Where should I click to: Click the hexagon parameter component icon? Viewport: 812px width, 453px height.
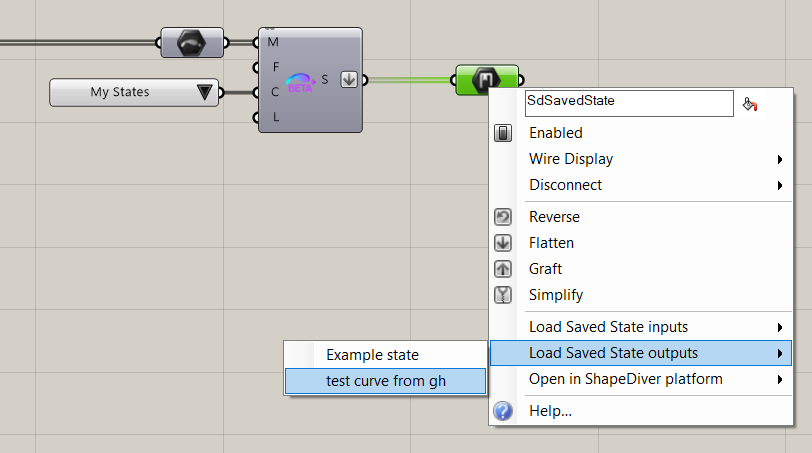point(192,43)
